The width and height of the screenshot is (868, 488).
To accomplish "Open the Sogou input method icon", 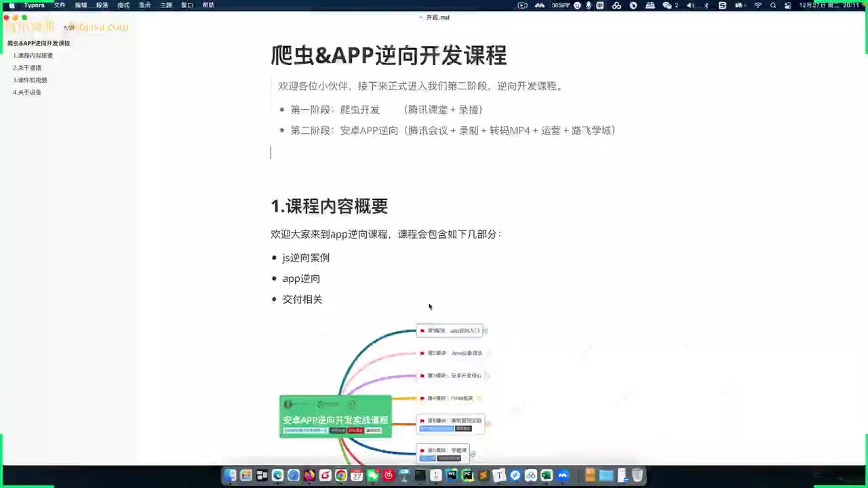I will [x=722, y=5].
